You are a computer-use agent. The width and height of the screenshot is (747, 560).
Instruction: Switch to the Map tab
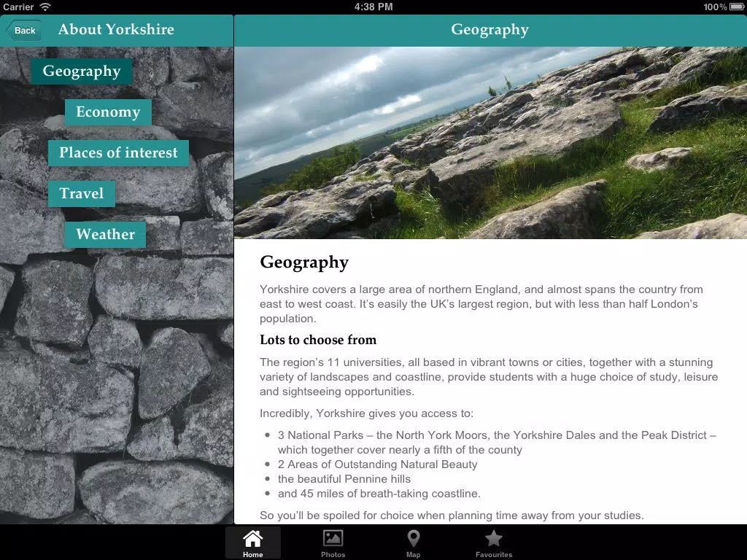coord(413,542)
